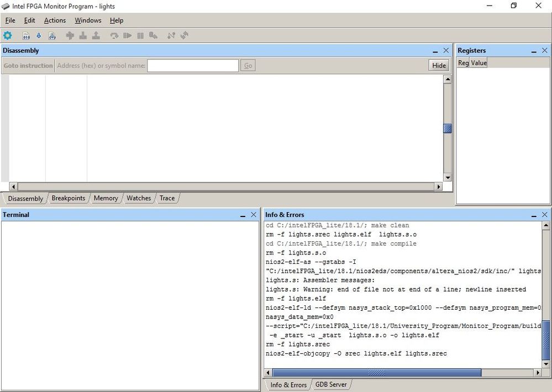
Task: Open the Actions menu
Action: click(x=55, y=20)
